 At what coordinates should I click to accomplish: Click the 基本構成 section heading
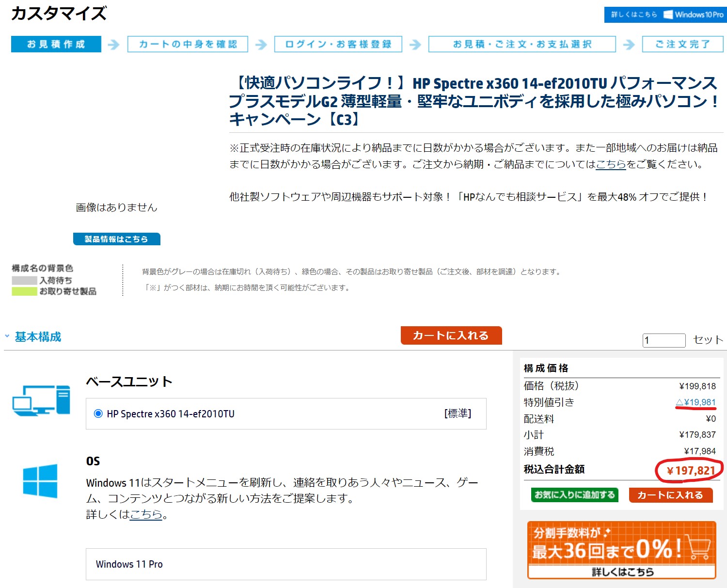[x=38, y=336]
